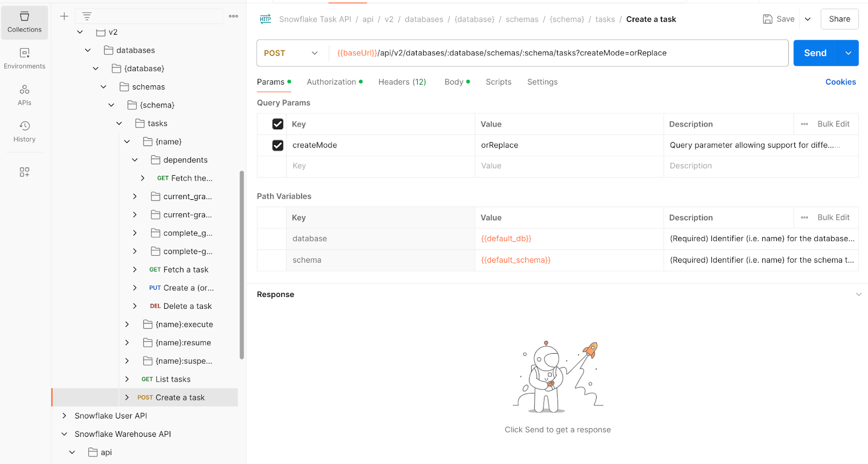Open the History sidebar panel
This screenshot has height=464, width=868.
point(24,132)
